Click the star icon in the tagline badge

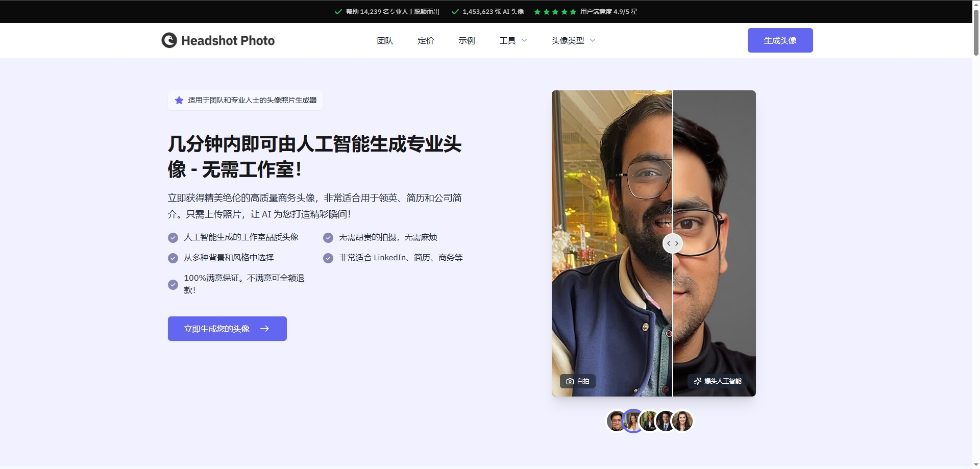coord(179,101)
